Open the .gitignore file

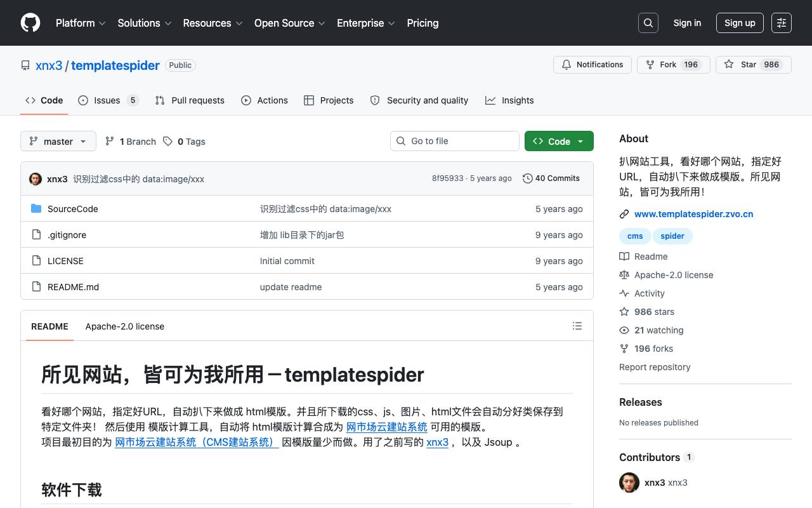click(x=67, y=235)
